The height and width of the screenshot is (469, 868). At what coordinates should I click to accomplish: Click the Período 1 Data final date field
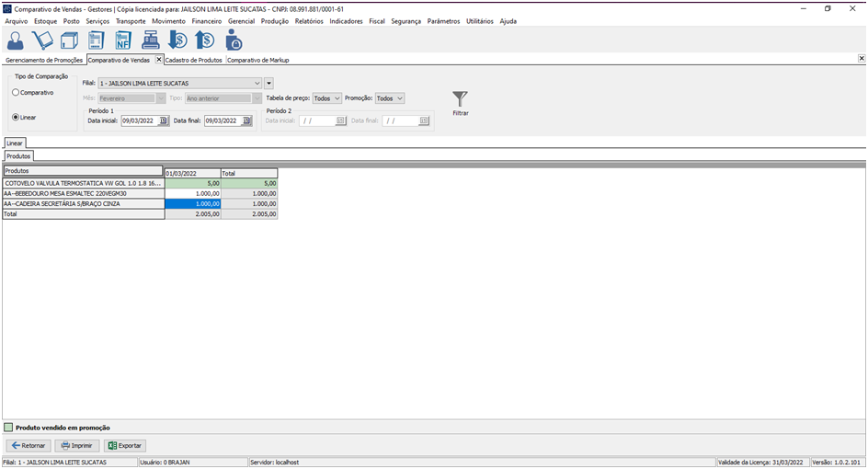pyautogui.click(x=223, y=120)
